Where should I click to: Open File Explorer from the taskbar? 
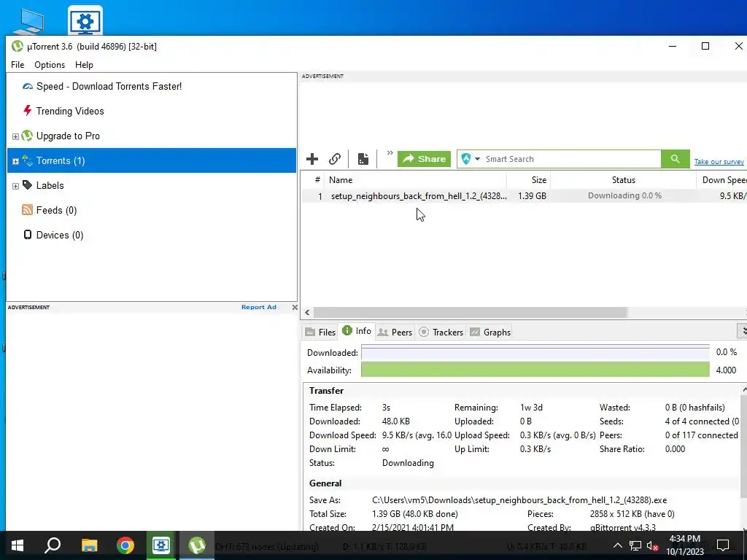(x=89, y=545)
